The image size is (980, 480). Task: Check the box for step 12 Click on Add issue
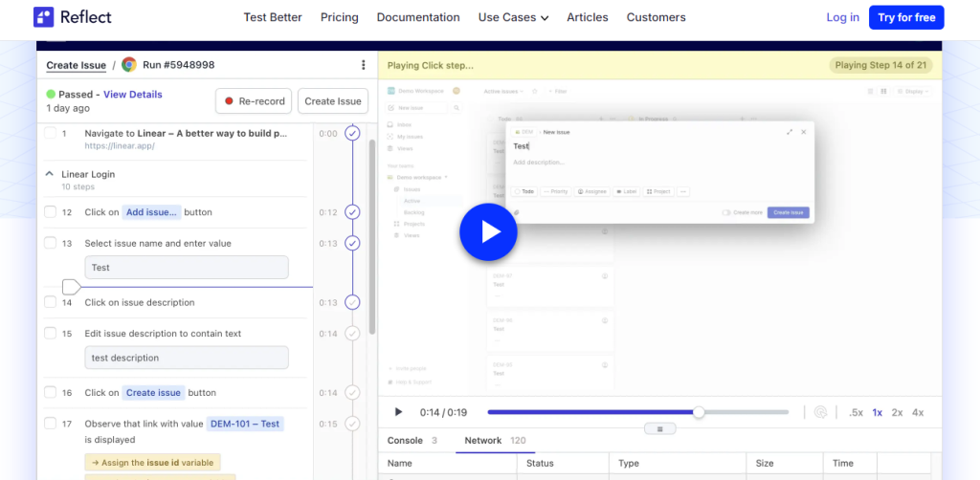(50, 212)
